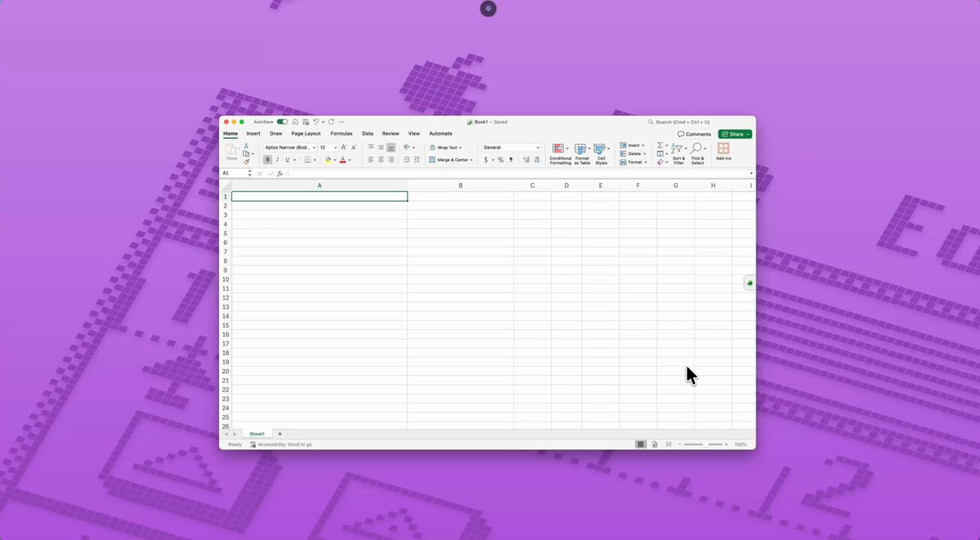980x540 pixels.
Task: Click the zoom slider in status bar
Action: coord(704,444)
